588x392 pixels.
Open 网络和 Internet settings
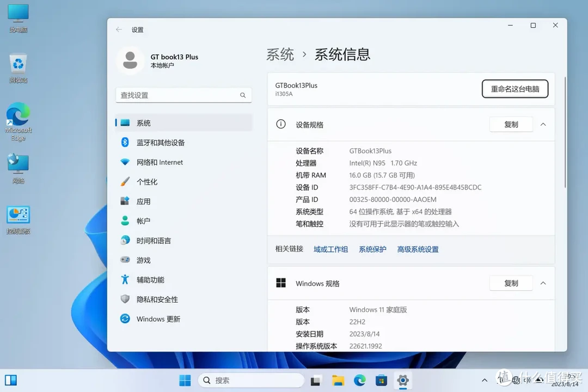click(x=184, y=162)
